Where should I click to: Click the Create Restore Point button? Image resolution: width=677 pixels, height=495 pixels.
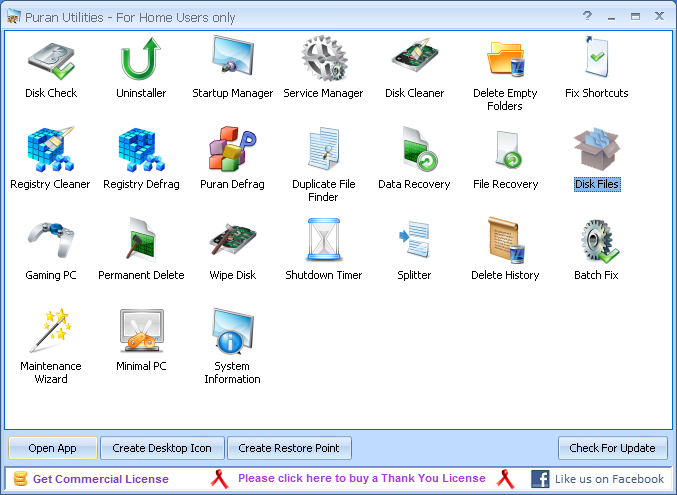289,448
